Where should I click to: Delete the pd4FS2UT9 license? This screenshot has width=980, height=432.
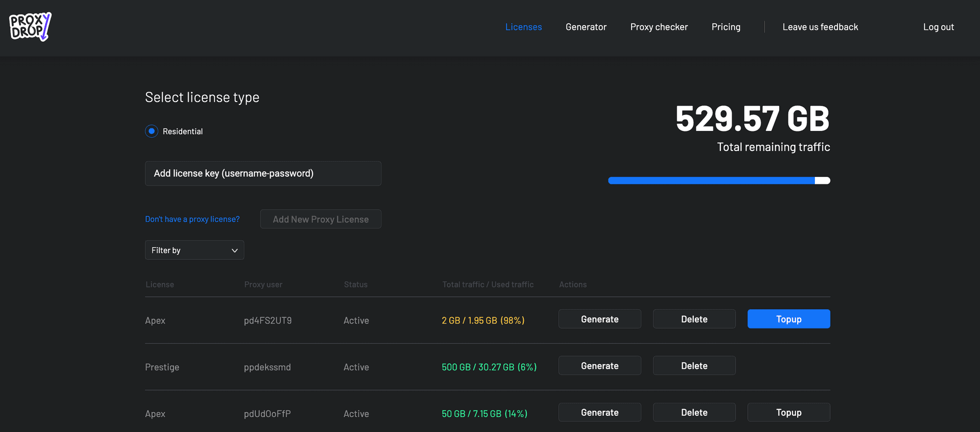tap(694, 319)
